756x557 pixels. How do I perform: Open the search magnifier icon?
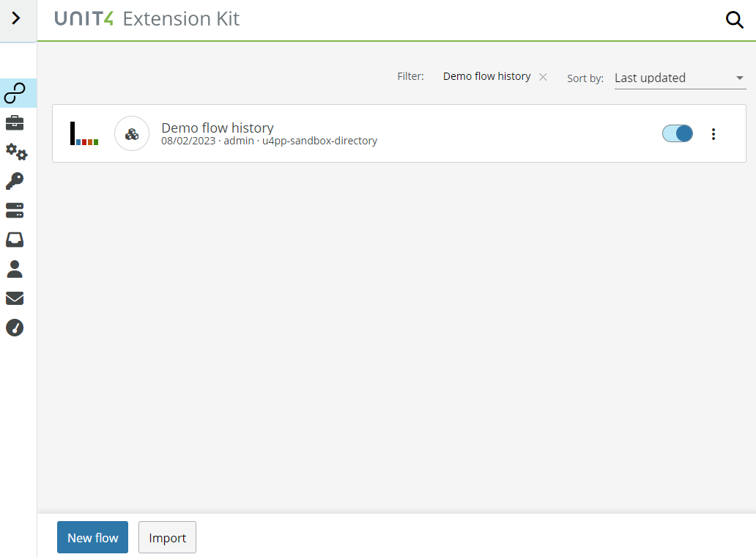coord(734,20)
